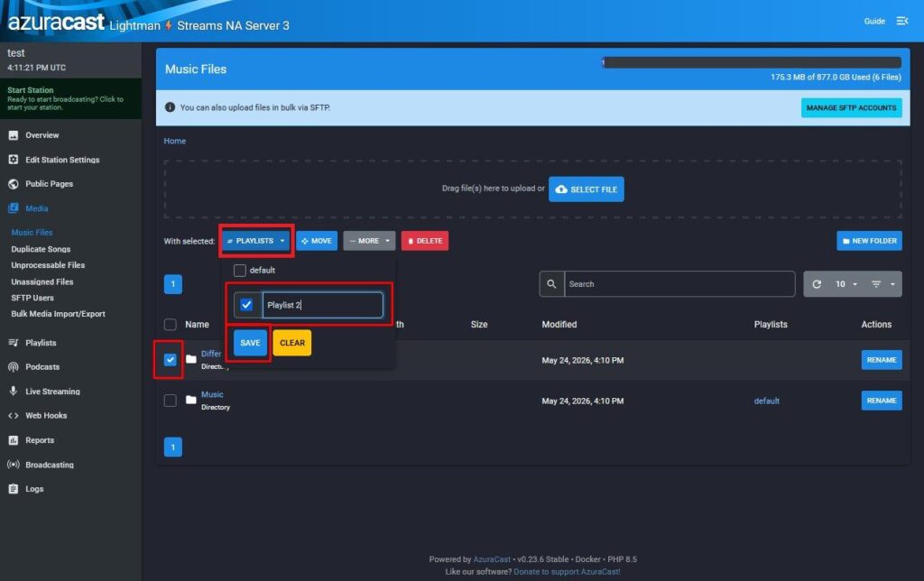
Task: Click the magnifying glass search icon
Action: pos(551,284)
